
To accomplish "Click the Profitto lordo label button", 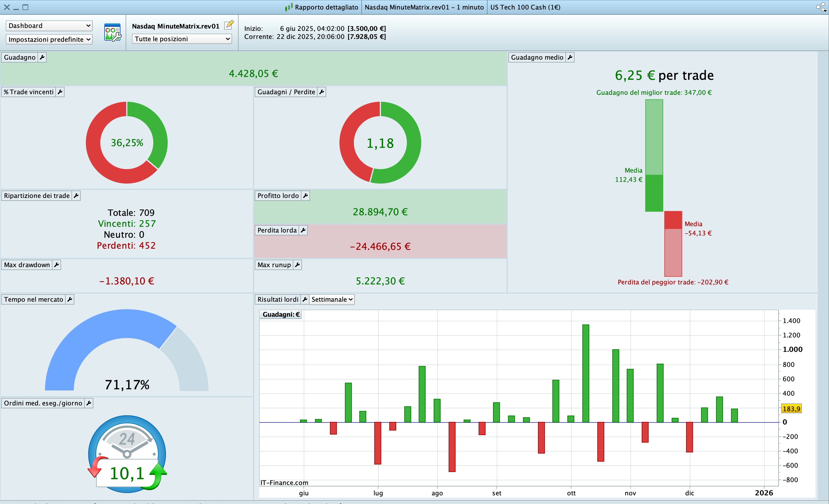I will tap(278, 196).
